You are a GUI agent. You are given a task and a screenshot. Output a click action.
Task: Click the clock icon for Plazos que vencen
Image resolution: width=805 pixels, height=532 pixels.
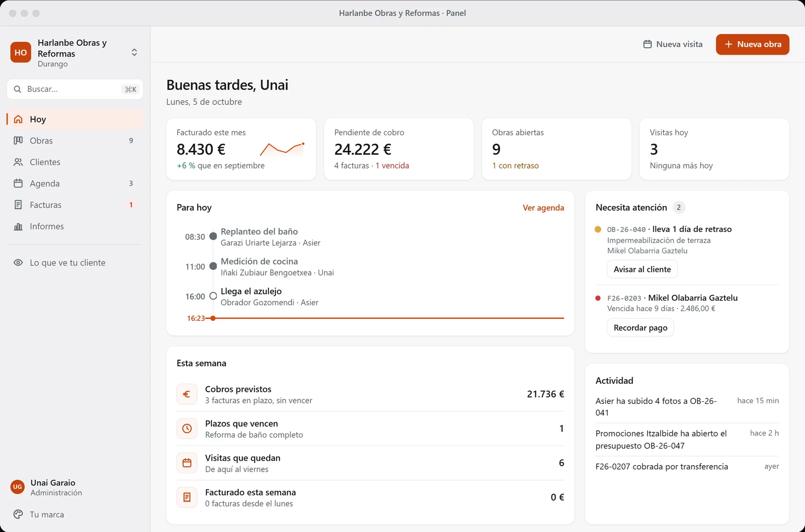pos(187,428)
